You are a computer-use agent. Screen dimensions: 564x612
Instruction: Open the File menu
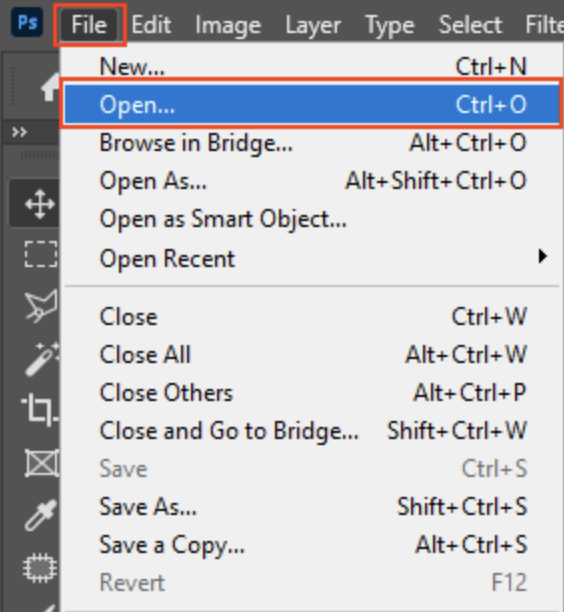[x=89, y=25]
